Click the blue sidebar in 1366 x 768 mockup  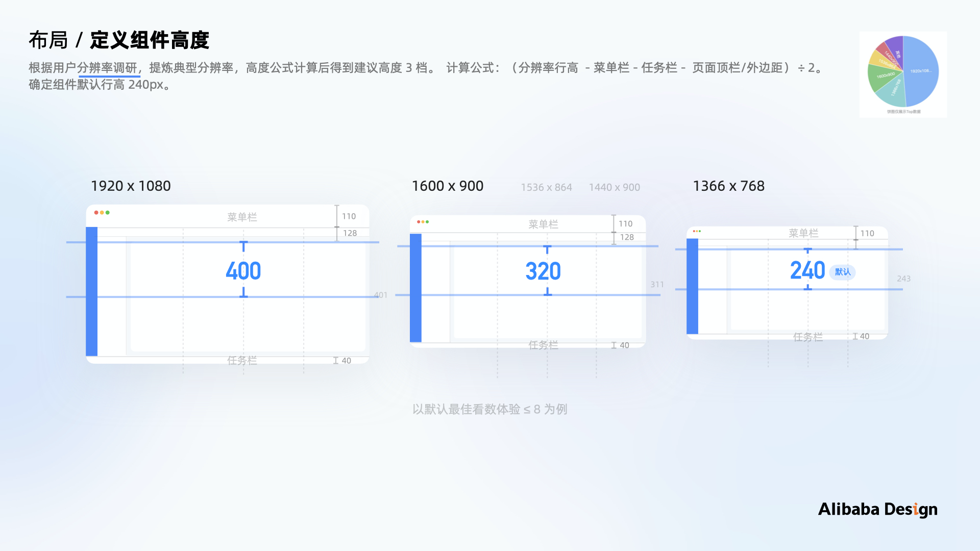click(x=693, y=286)
